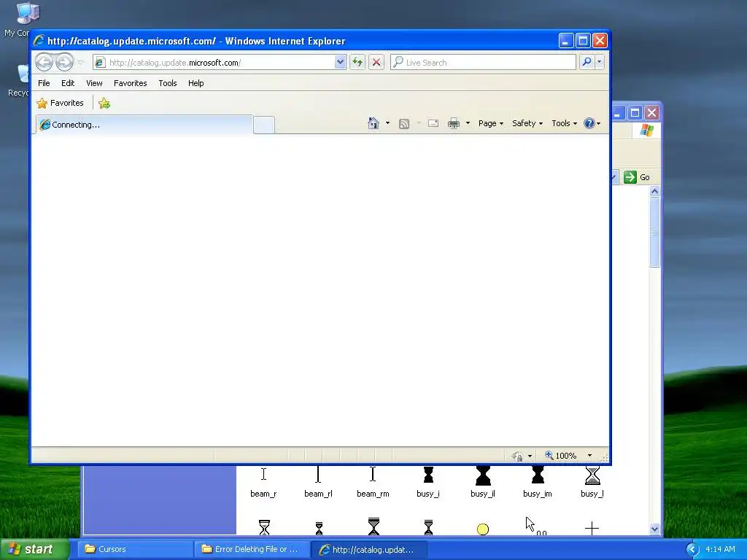This screenshot has width=747, height=560.
Task: Open the View menu
Action: [94, 83]
